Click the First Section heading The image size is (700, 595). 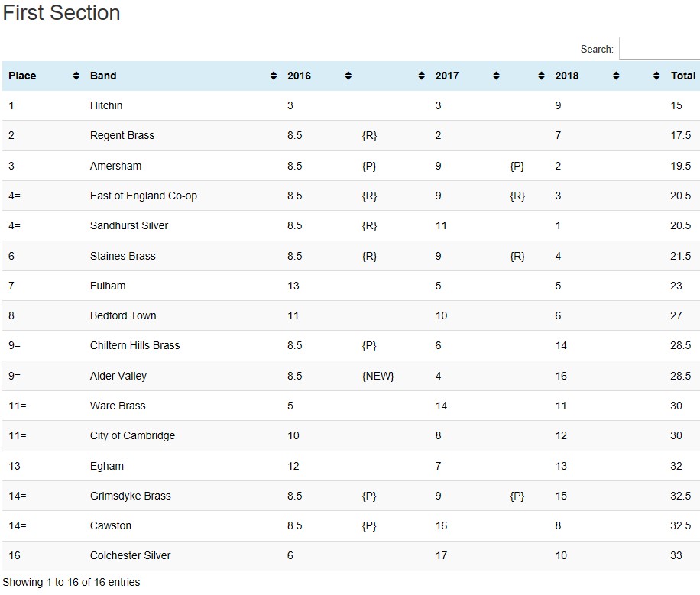(x=62, y=13)
